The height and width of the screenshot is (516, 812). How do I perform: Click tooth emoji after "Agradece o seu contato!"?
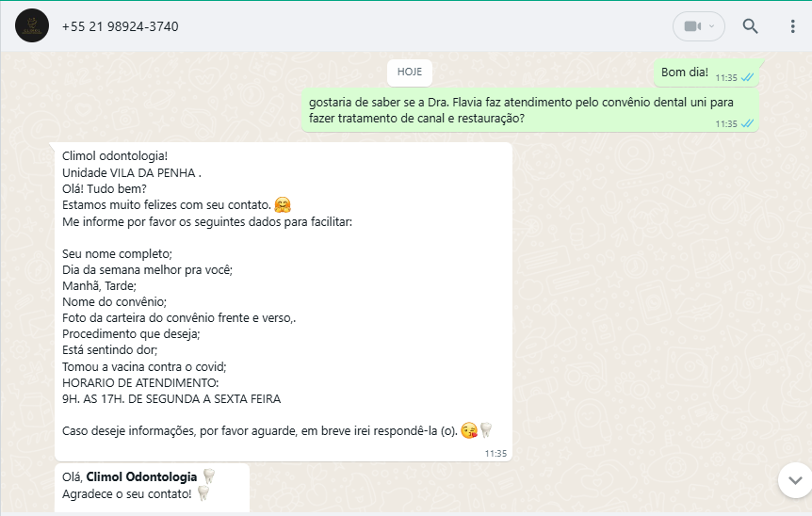click(203, 493)
